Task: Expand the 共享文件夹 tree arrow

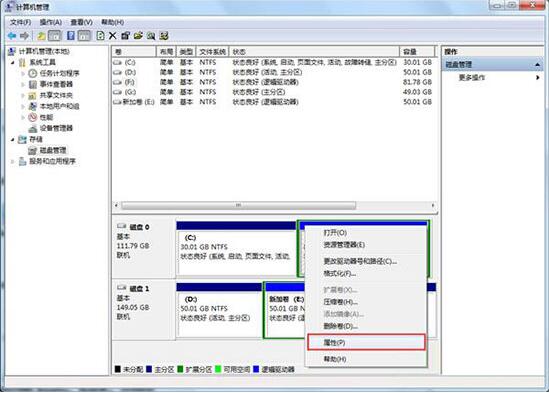Action: coord(23,96)
